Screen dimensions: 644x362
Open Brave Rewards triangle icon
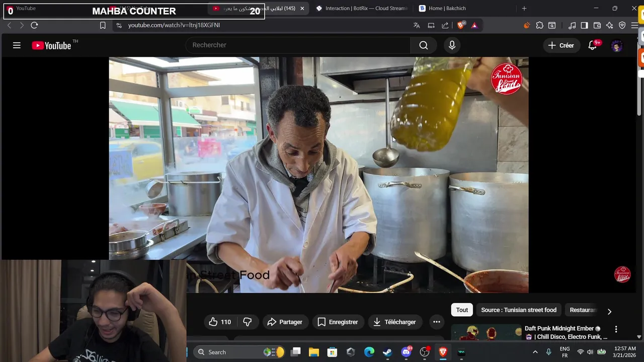coord(474,25)
